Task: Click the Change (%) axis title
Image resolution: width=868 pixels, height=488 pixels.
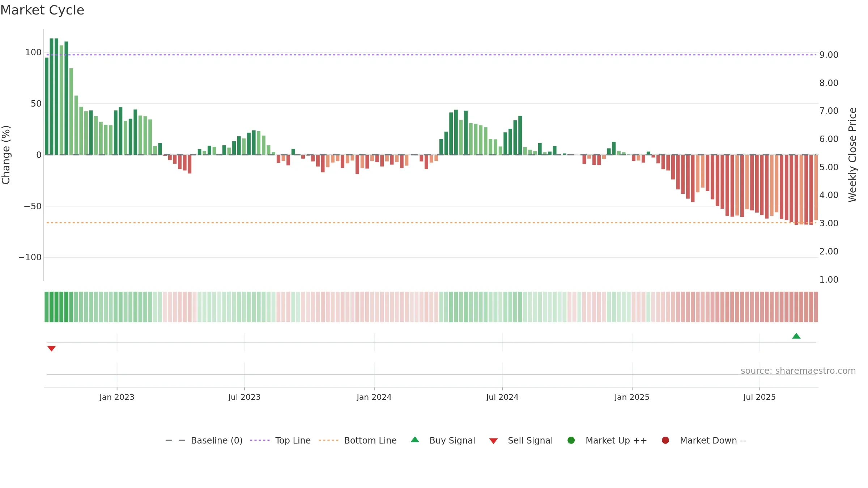Action: [6, 155]
